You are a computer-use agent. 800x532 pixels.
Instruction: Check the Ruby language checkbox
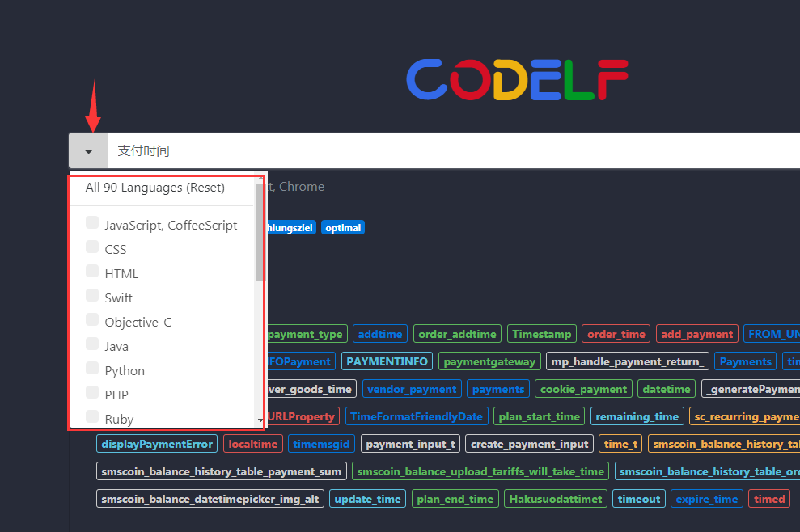(92, 416)
